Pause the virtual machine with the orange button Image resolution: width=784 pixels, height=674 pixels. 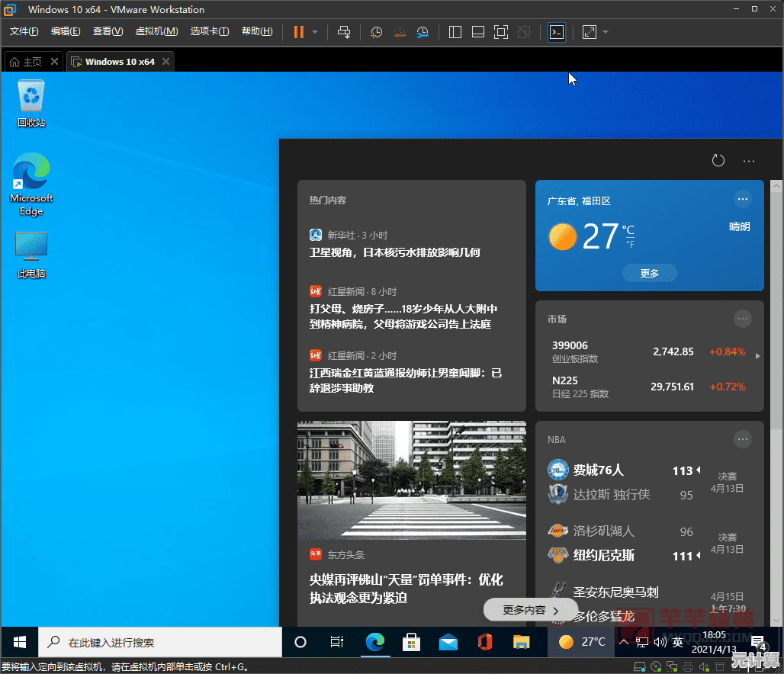[x=298, y=32]
